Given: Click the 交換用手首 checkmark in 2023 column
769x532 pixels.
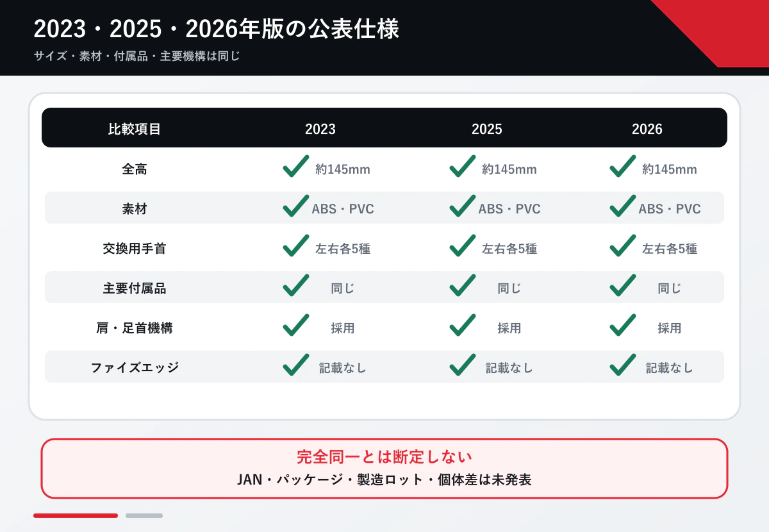Looking at the screenshot, I should tap(296, 245).
